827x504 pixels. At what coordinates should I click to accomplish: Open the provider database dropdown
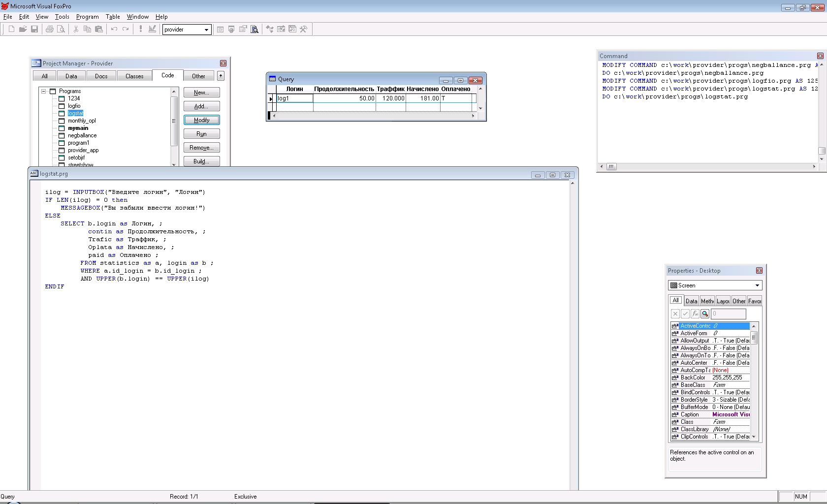[x=206, y=30]
